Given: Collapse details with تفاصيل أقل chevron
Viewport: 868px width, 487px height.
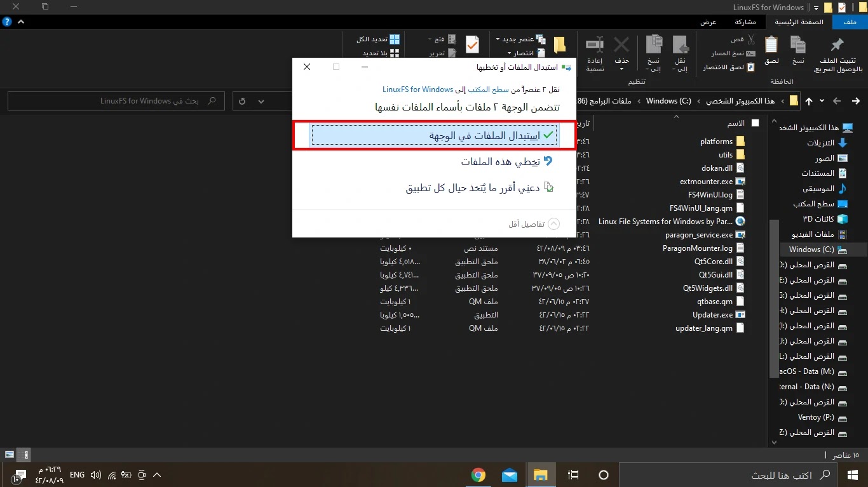Looking at the screenshot, I should point(553,223).
